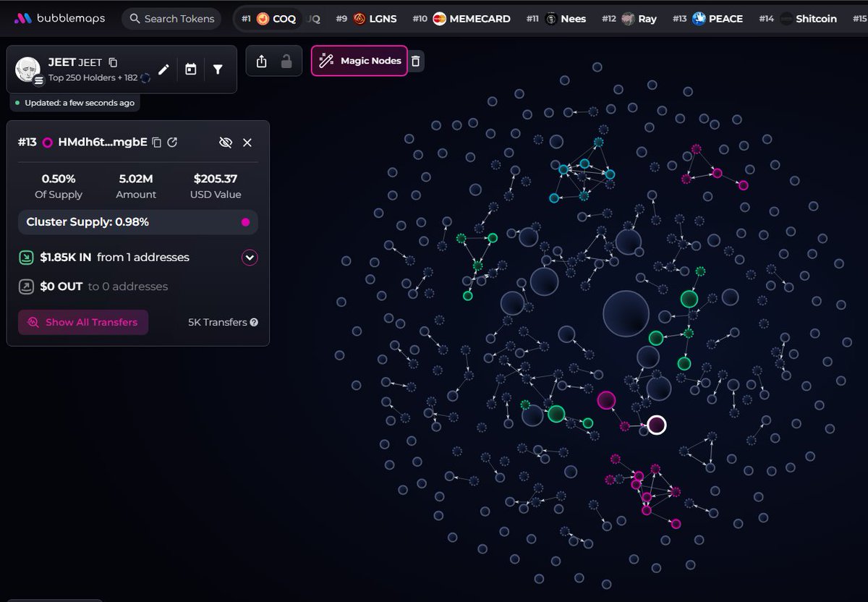This screenshot has width=868, height=602.
Task: Click the share/export icon
Action: [x=262, y=62]
